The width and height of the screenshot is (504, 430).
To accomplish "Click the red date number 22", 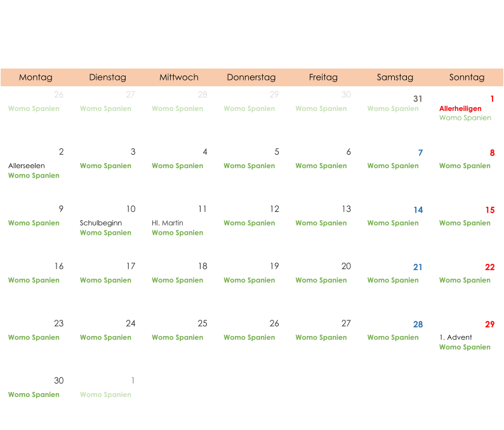I will pos(489,267).
